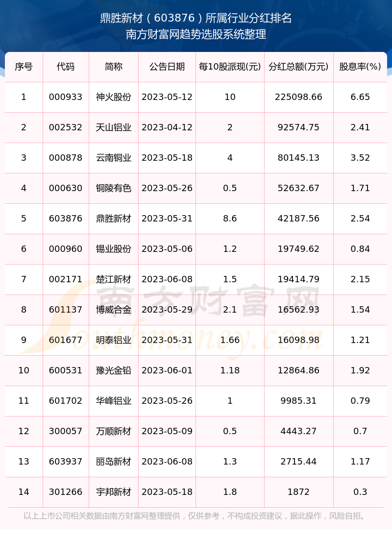Click the 公告日期 column header
392x540 pixels.
point(167,67)
